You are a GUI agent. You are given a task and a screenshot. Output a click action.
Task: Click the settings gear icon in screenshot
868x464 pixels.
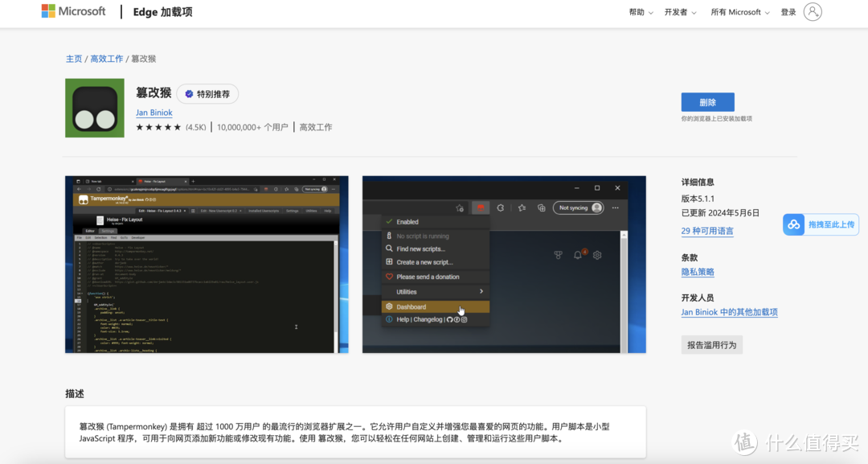pyautogui.click(x=597, y=255)
